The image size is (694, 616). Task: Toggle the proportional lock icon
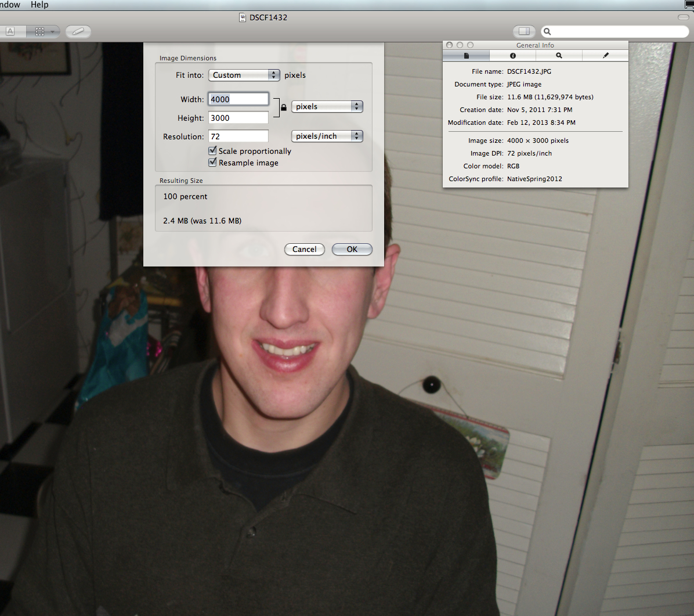[x=284, y=107]
